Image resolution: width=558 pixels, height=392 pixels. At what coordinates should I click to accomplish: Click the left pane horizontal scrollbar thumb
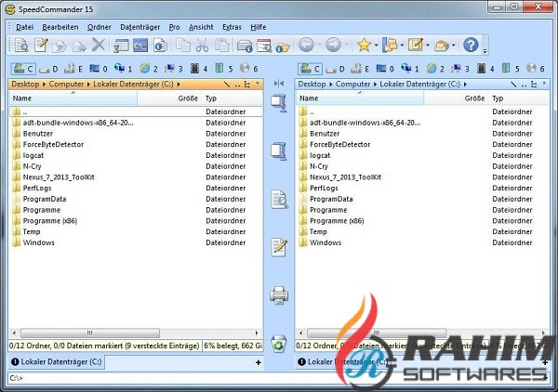(90, 333)
